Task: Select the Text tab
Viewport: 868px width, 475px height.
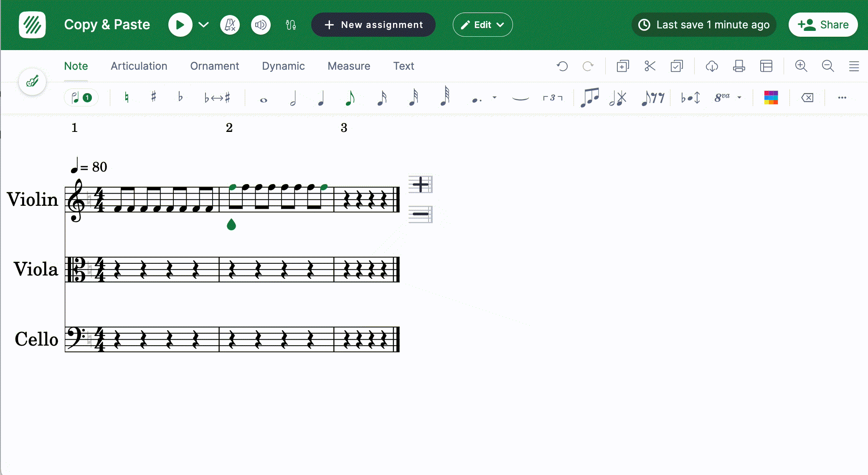Action: coord(404,66)
